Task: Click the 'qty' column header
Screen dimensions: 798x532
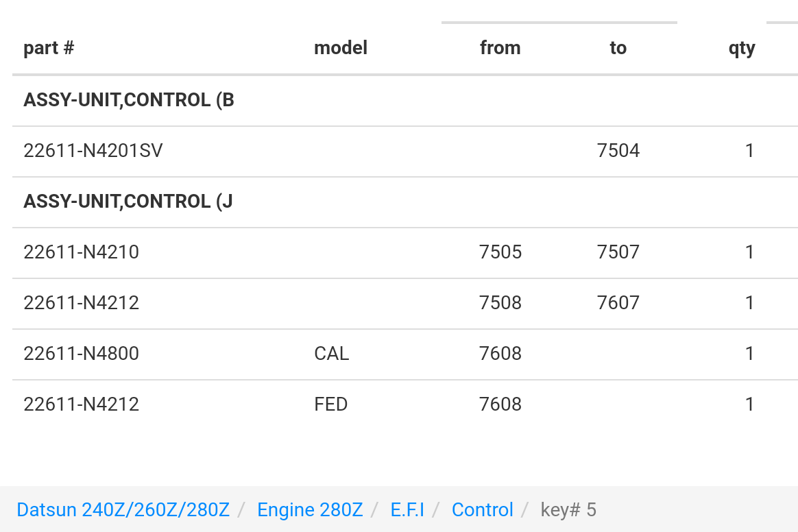Action: point(742,49)
